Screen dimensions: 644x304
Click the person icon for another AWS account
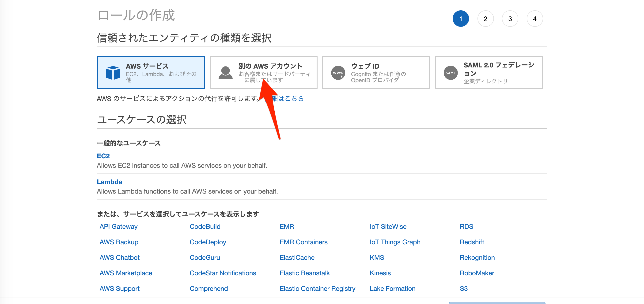(x=225, y=73)
